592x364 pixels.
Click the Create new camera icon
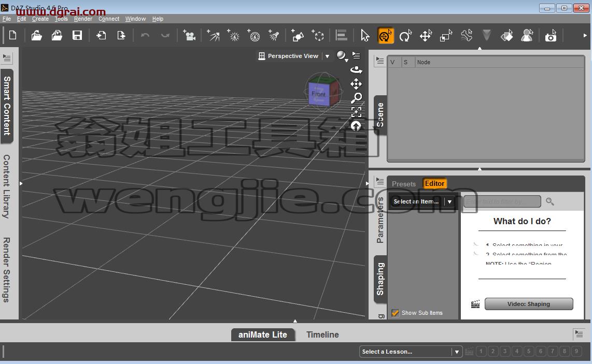pyautogui.click(x=189, y=35)
